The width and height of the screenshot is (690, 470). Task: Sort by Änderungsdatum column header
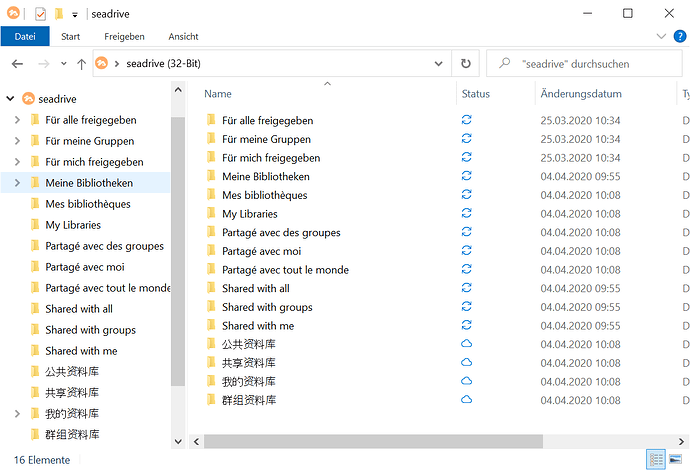click(581, 94)
